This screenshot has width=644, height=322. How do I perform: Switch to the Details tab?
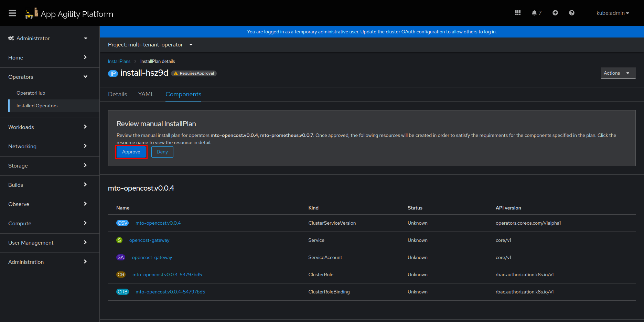pos(117,94)
